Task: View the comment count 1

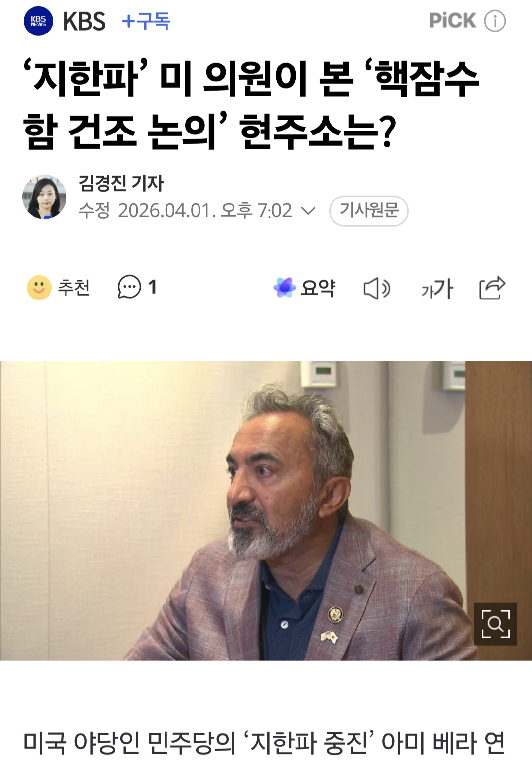Action: [x=152, y=287]
